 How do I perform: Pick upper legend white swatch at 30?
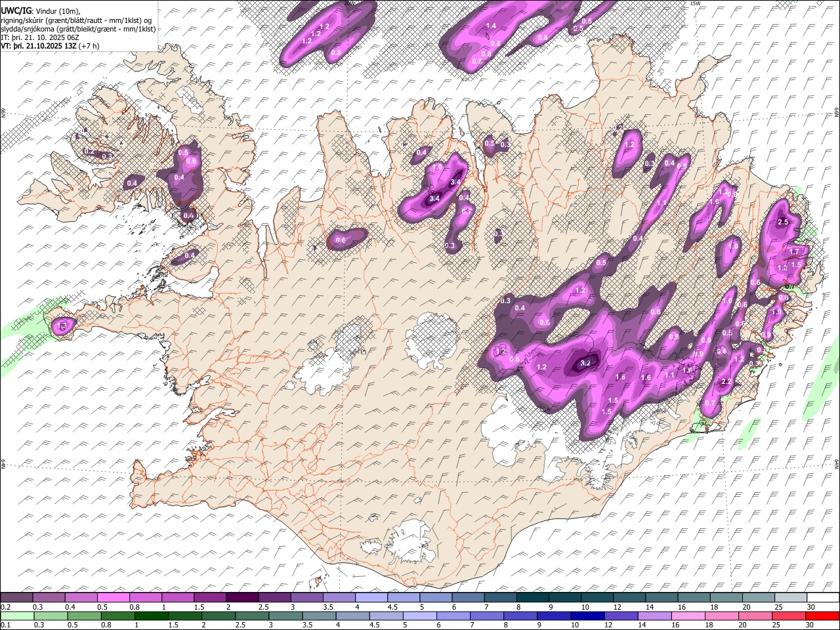pyautogui.click(x=822, y=598)
